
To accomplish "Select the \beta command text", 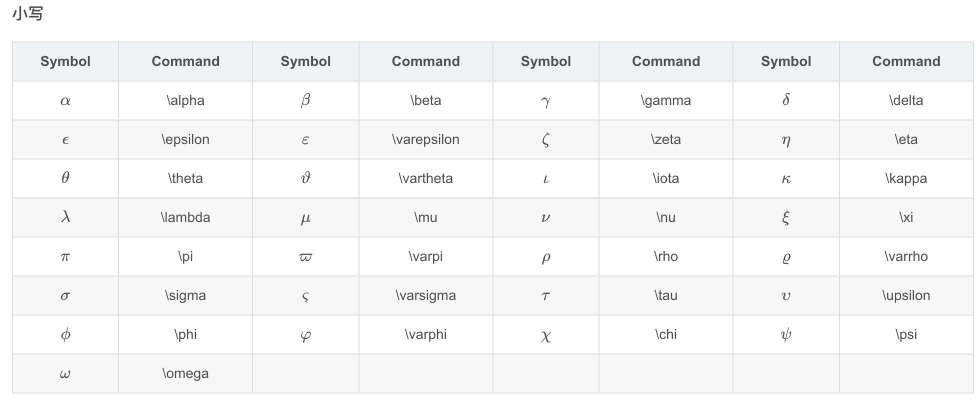I will click(425, 100).
